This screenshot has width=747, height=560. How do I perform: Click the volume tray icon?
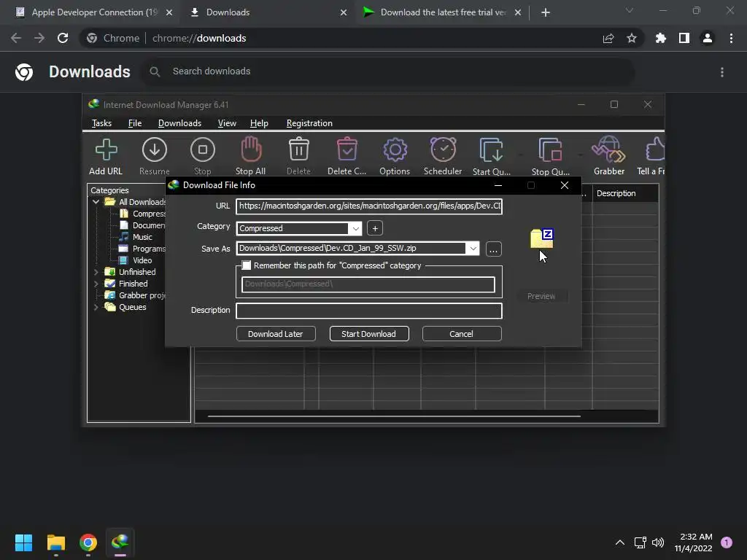tap(658, 542)
